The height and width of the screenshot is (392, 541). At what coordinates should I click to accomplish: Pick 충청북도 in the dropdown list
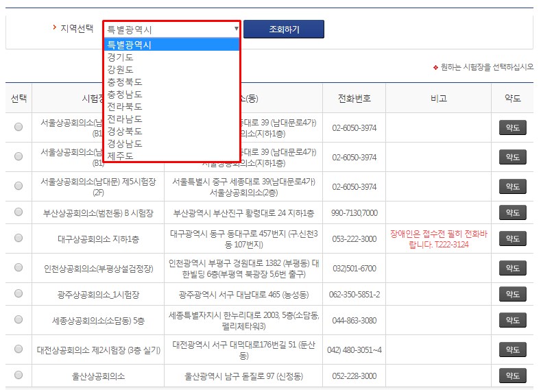[x=172, y=82]
